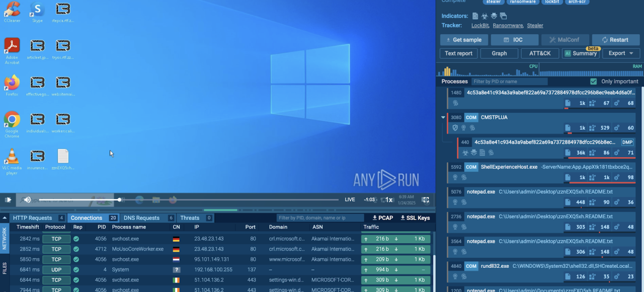Switch to the HTTP Requests tab

[x=38, y=218]
